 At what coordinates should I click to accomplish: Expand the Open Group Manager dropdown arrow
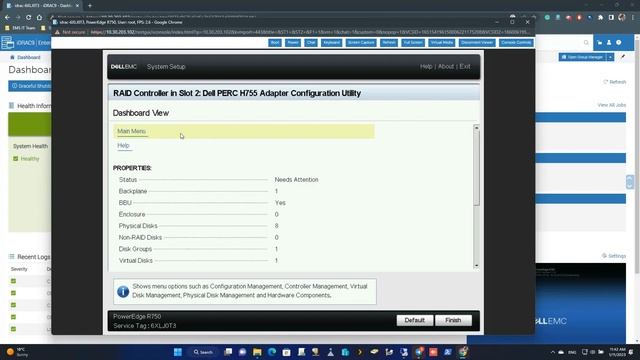[x=610, y=57]
